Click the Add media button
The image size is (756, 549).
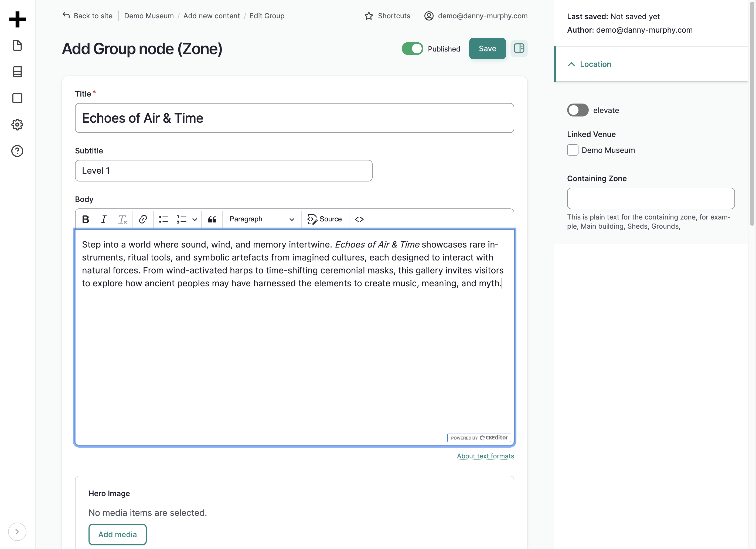[117, 534]
